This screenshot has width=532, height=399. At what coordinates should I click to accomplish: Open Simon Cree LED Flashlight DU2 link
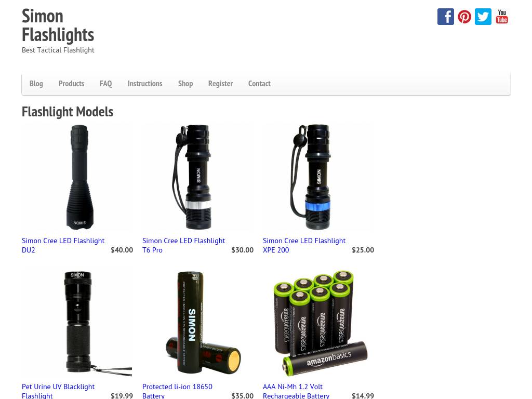[63, 245]
